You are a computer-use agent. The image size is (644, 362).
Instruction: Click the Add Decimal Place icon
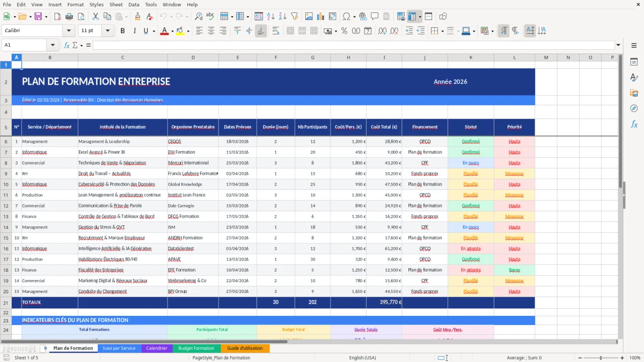[382, 31]
